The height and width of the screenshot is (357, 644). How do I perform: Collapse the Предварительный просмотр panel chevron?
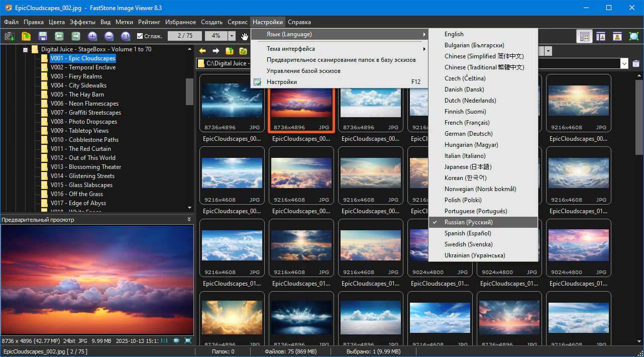click(189, 220)
